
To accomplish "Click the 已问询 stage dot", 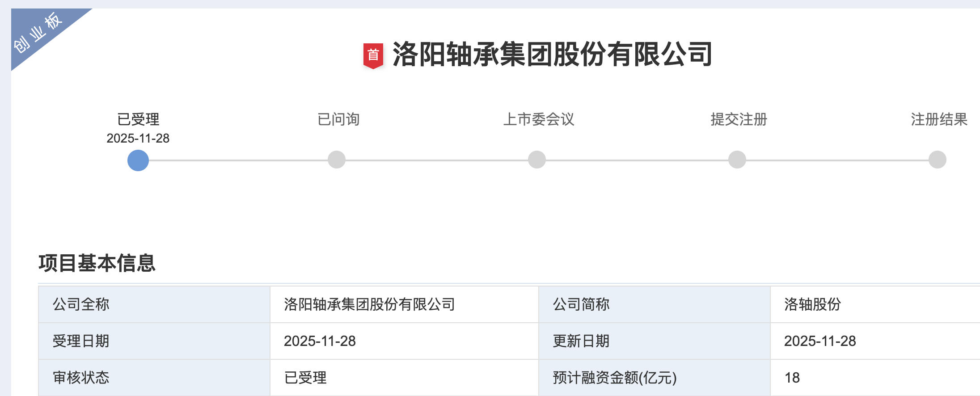I will 337,160.
